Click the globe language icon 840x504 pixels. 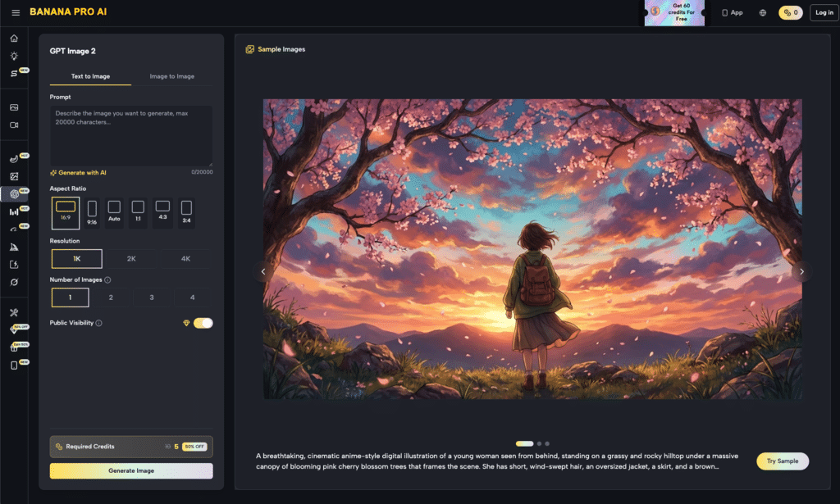pyautogui.click(x=763, y=12)
